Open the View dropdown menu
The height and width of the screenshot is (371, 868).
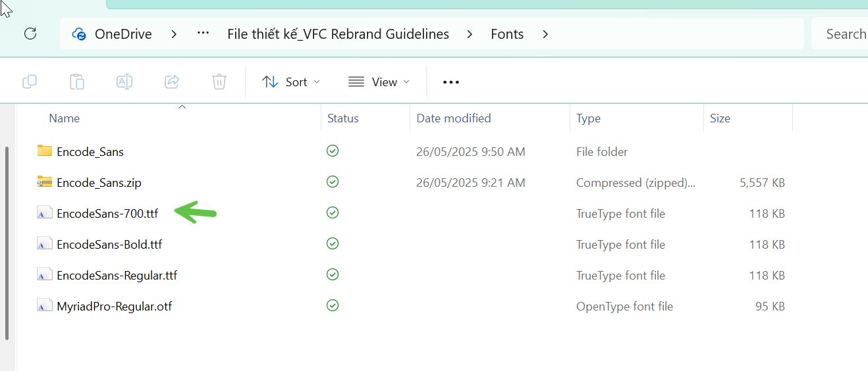pos(379,82)
